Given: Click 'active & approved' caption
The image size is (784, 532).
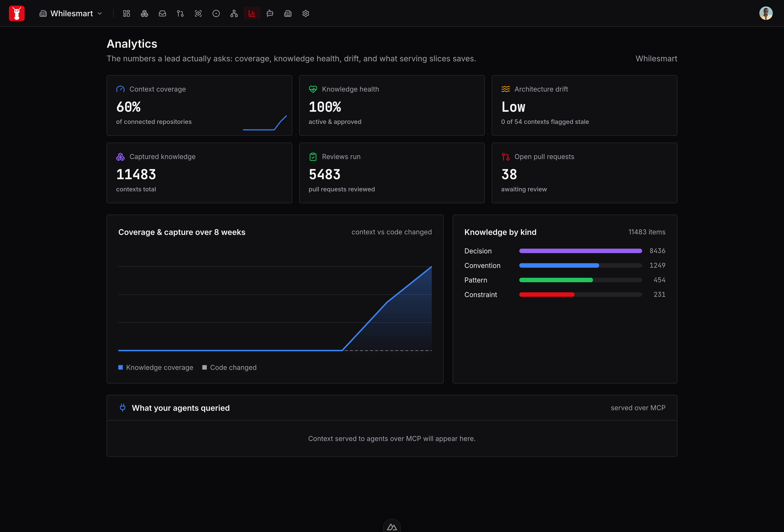Looking at the screenshot, I should (335, 122).
